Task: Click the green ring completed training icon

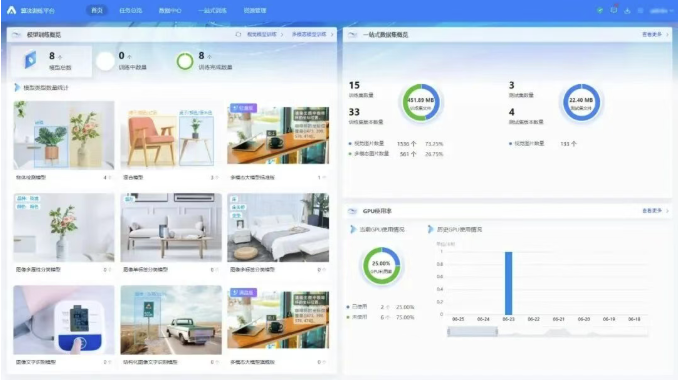Action: click(x=185, y=61)
